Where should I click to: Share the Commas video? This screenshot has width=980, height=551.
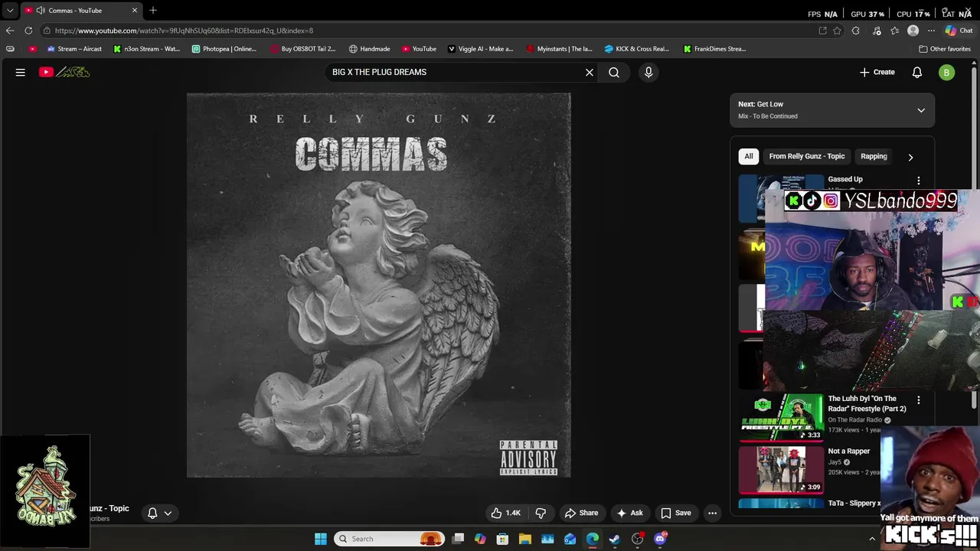581,513
